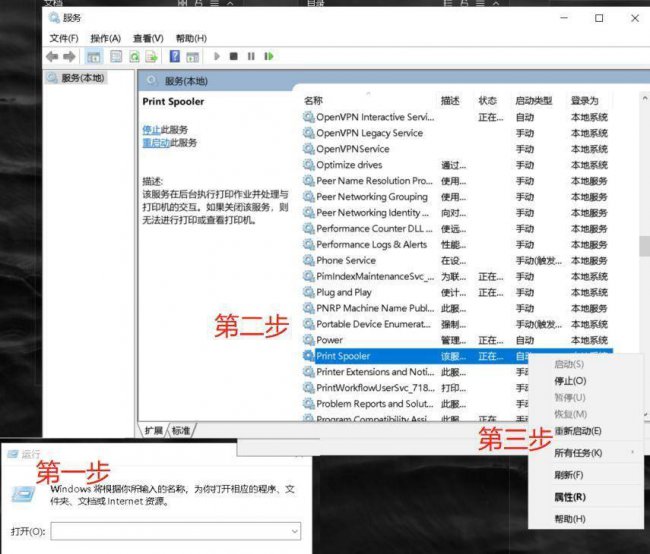The height and width of the screenshot is (554, 650).
Task: Click the services list vertical scrollbar thumb
Action: coord(644,246)
